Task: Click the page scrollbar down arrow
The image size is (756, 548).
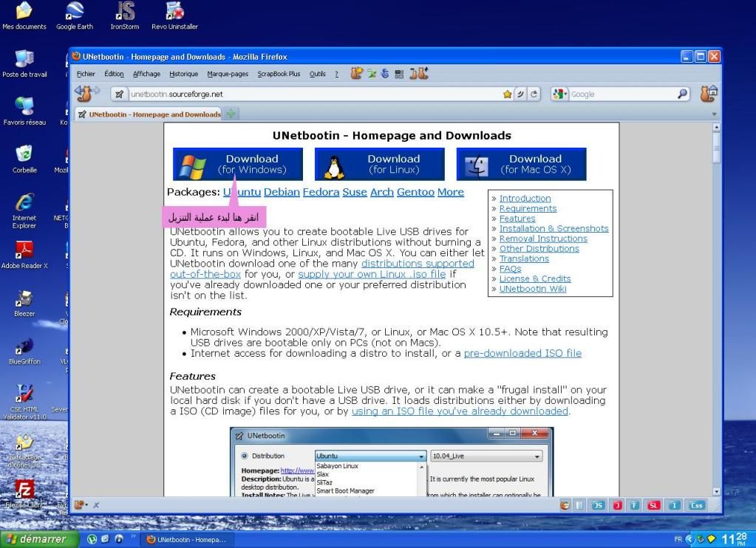Action: tap(717, 492)
